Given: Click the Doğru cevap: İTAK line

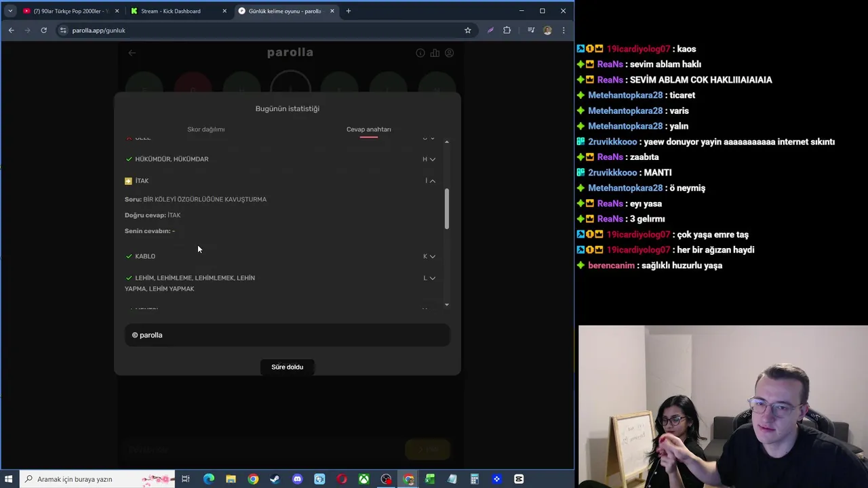Looking at the screenshot, I should pyautogui.click(x=153, y=215).
